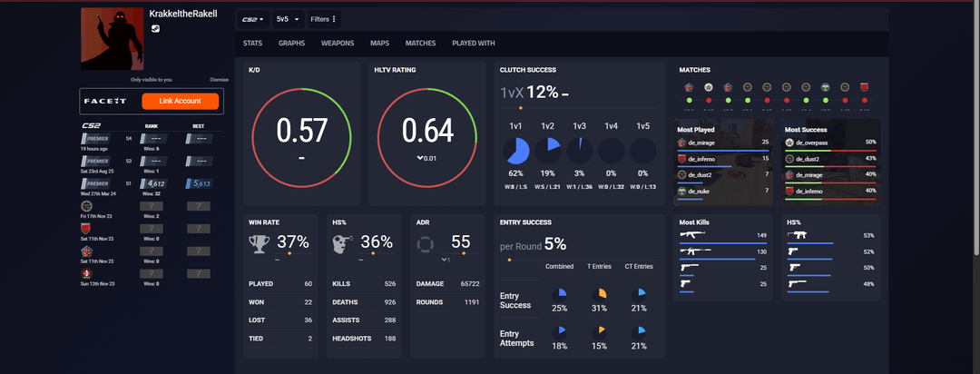
Task: Switch to the Graphs tab
Action: [291, 43]
